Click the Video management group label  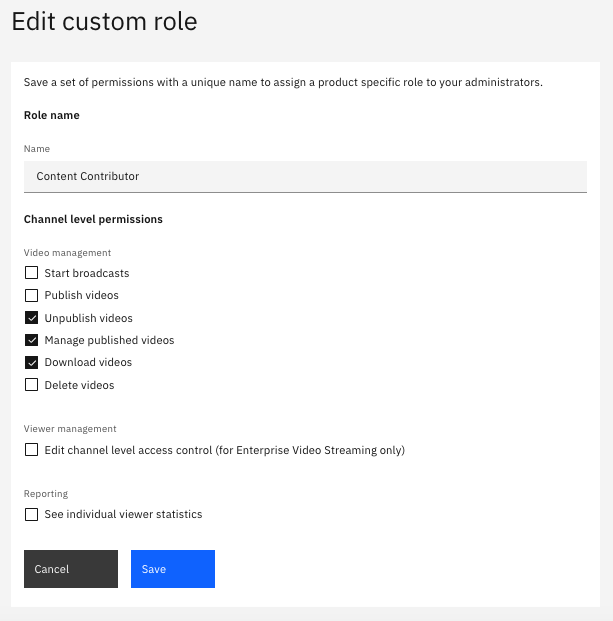[x=67, y=253]
